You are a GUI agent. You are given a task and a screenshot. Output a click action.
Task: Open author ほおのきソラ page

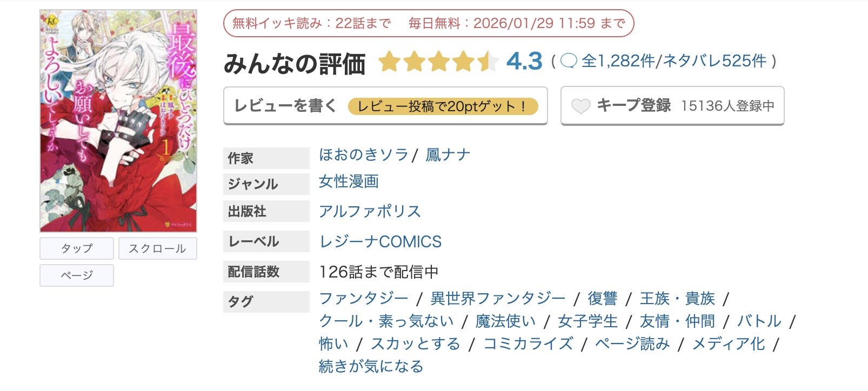pos(363,154)
